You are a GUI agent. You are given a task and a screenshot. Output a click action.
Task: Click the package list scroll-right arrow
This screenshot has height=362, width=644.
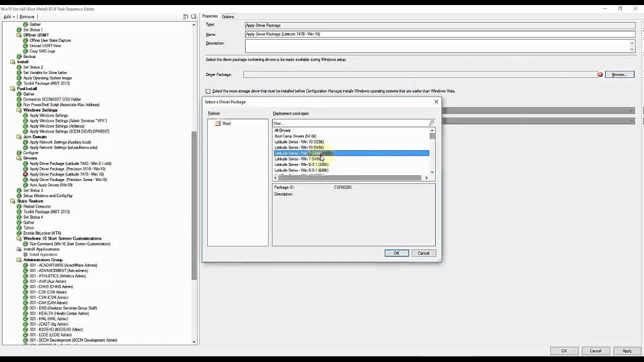(x=426, y=177)
